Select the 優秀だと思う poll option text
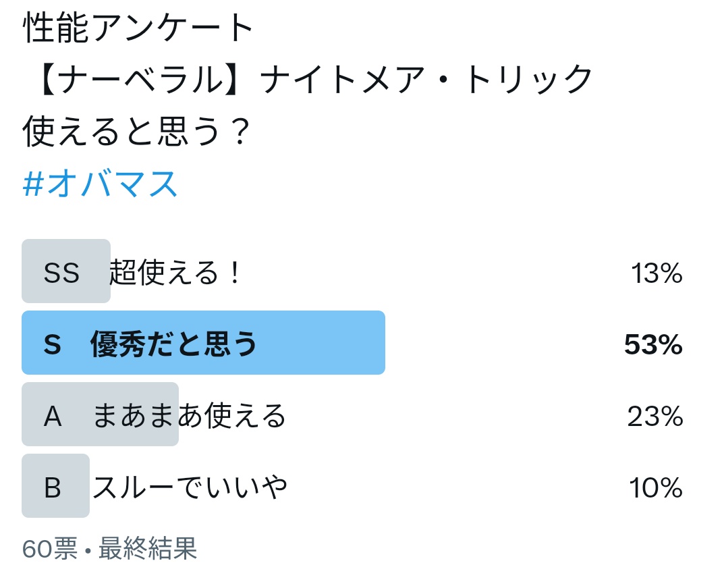The image size is (724, 588). [x=174, y=345]
